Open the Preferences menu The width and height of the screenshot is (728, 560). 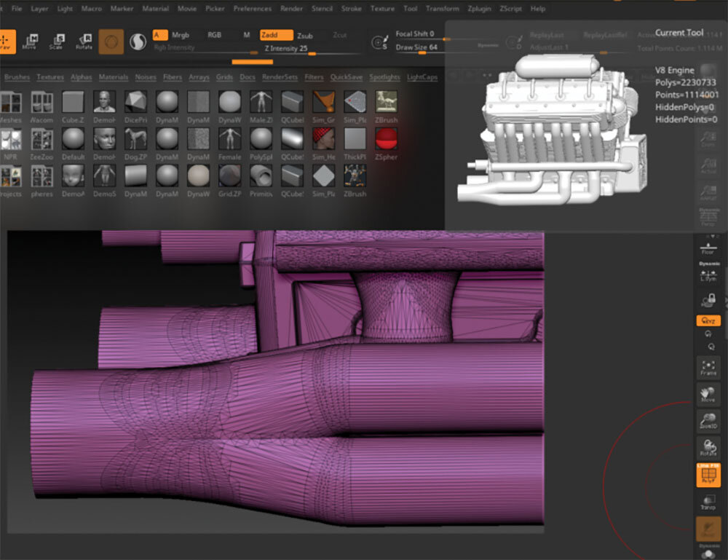click(252, 8)
